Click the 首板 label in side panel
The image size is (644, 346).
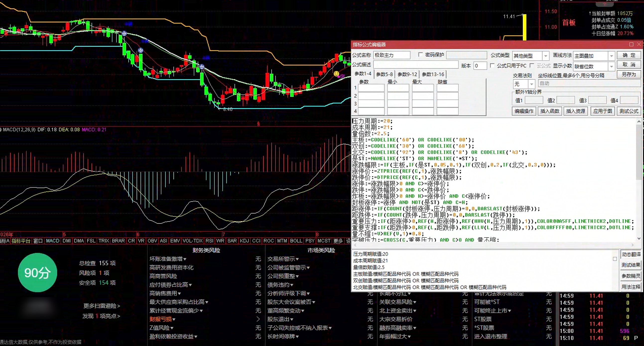pos(569,23)
